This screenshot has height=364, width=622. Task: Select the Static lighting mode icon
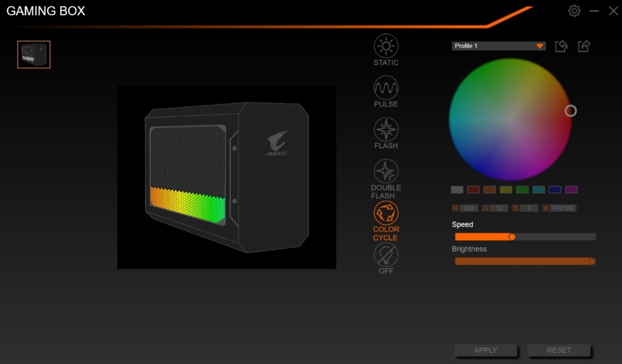coord(386,46)
